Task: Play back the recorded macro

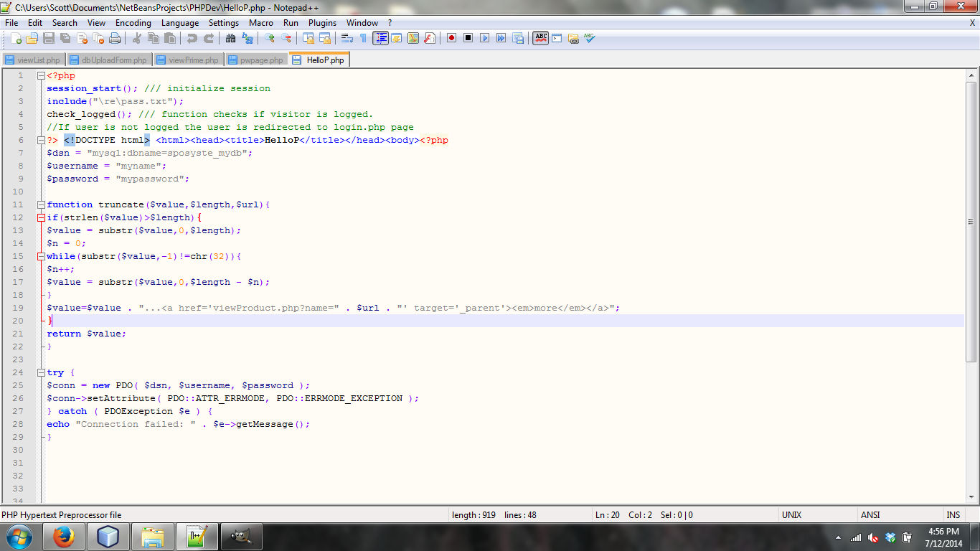Action: [x=484, y=38]
